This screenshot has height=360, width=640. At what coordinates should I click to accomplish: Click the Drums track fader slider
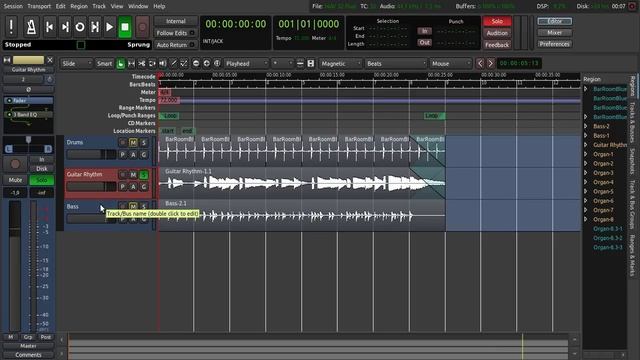(91, 154)
